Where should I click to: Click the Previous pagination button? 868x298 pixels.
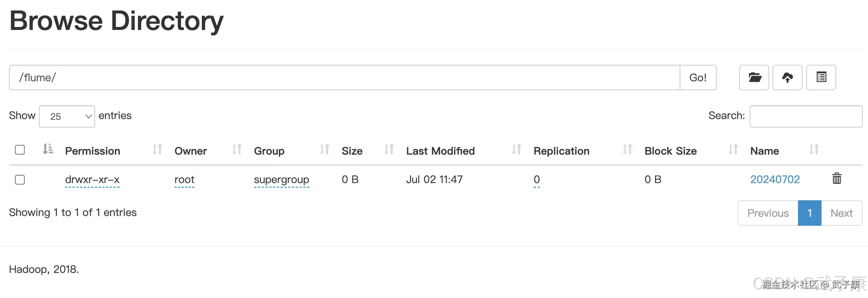click(768, 213)
